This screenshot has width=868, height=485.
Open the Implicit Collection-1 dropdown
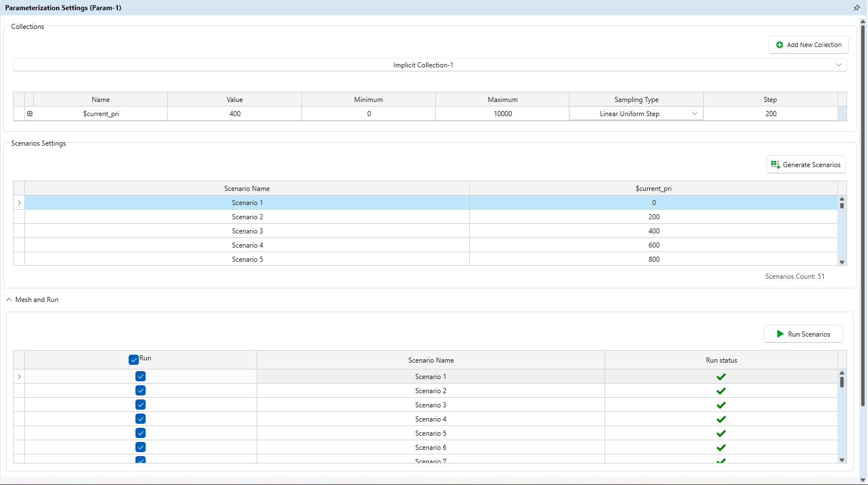(430, 65)
